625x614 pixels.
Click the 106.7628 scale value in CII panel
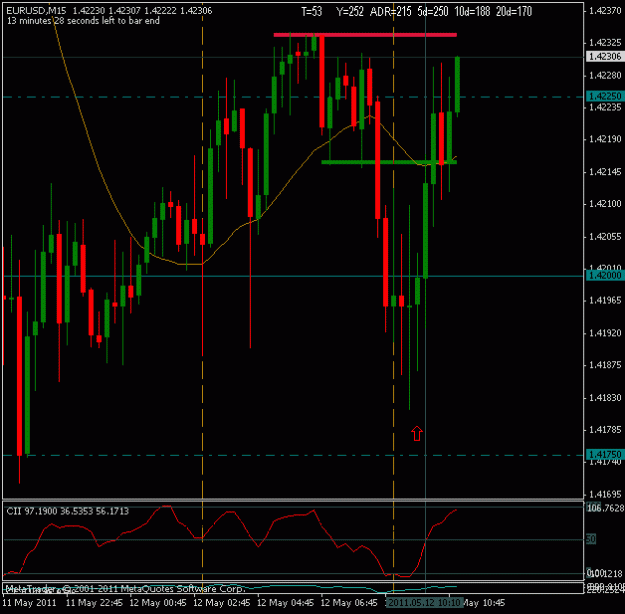pyautogui.click(x=605, y=508)
